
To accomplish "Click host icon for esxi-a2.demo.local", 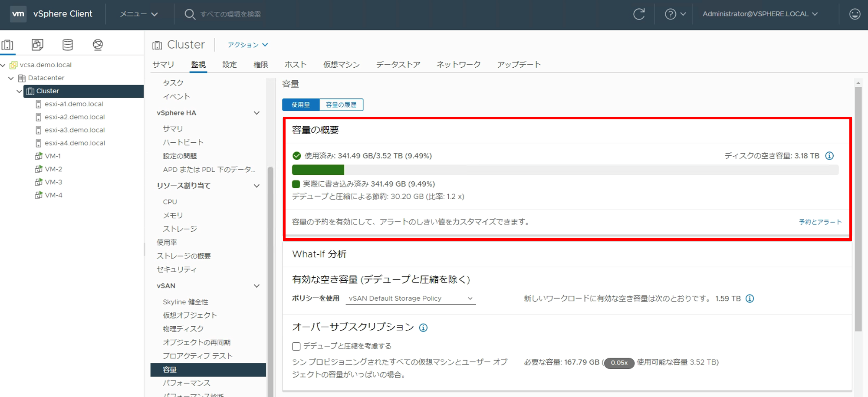I will [39, 117].
